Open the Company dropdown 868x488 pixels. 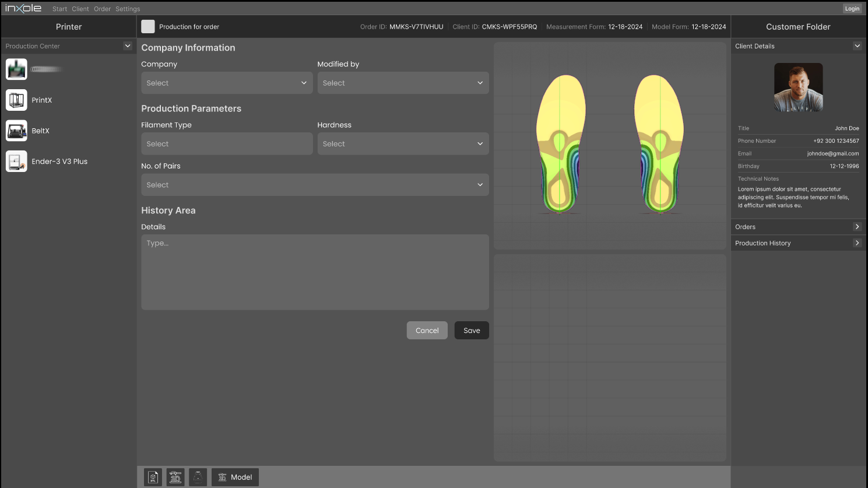pos(227,83)
